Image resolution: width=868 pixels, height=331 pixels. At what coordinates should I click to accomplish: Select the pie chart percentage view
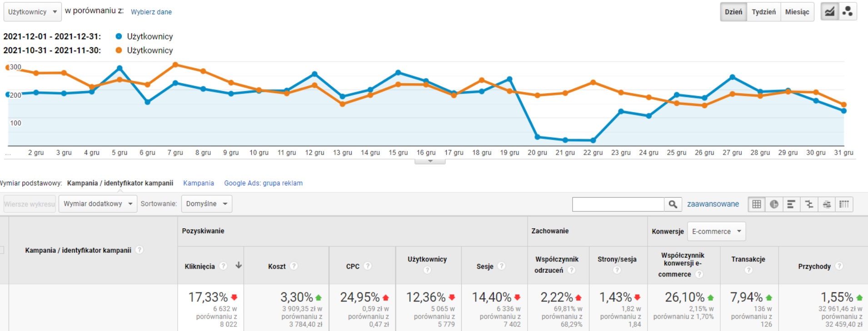(x=774, y=204)
